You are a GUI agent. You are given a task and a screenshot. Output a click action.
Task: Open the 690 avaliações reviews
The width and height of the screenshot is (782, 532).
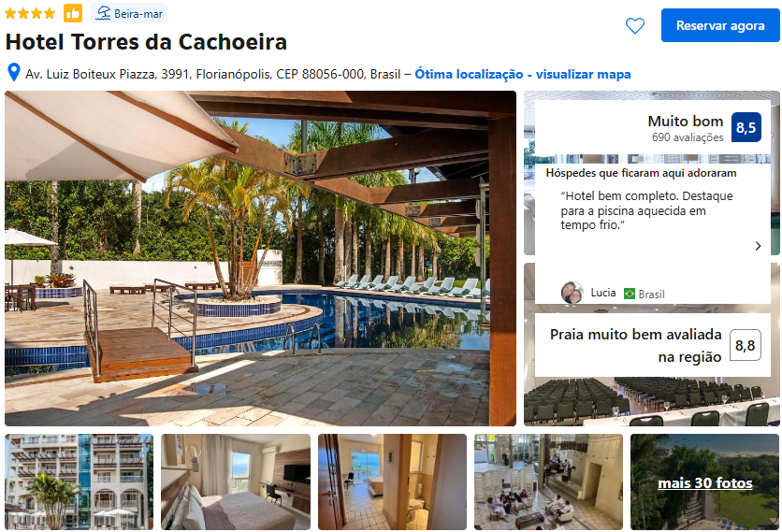pos(688,137)
